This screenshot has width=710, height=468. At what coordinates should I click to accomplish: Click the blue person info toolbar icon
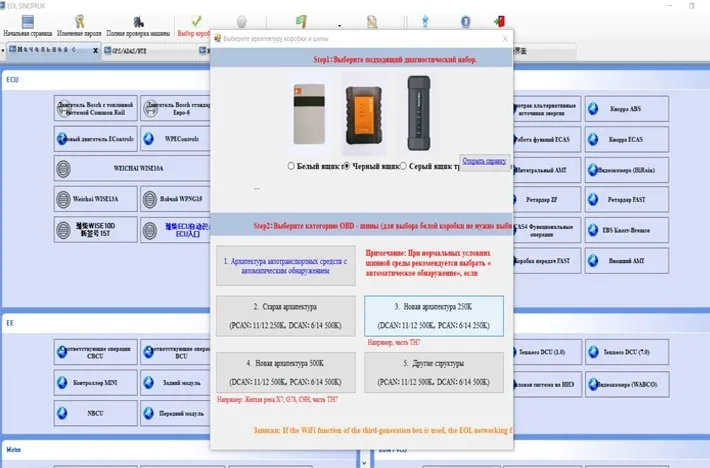(x=426, y=21)
